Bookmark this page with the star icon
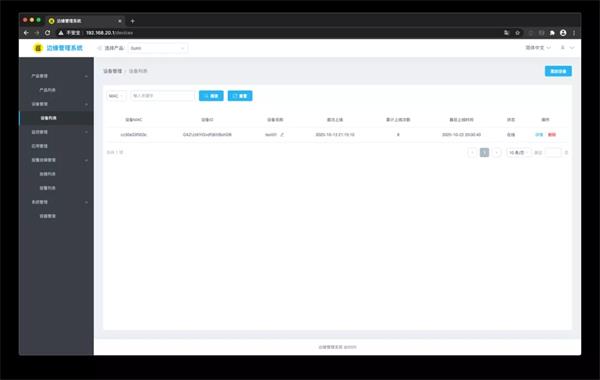This screenshot has height=380, width=600. coord(517,33)
